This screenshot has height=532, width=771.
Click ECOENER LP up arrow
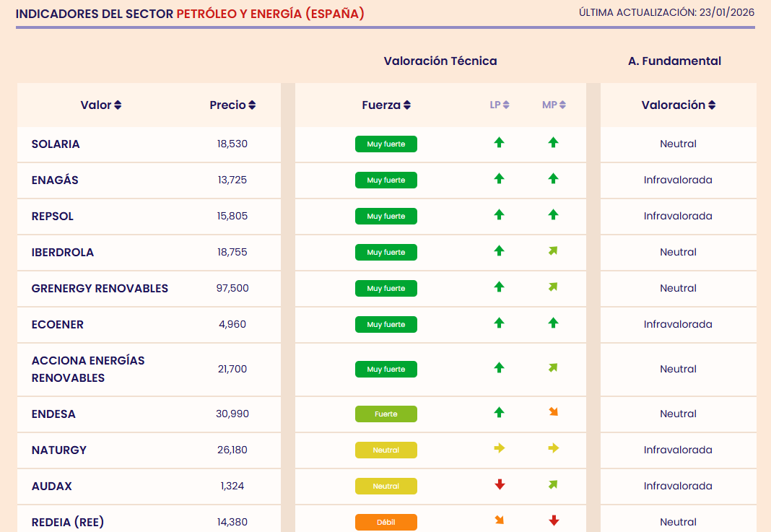(499, 323)
